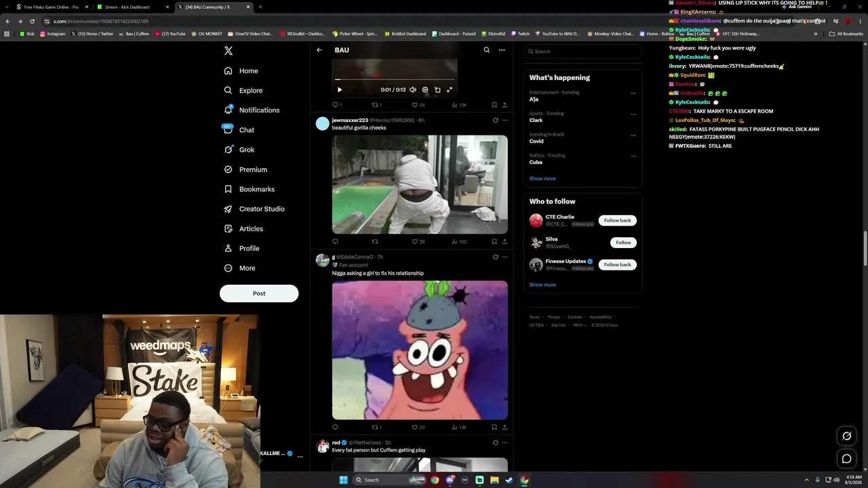Go to Profile page
This screenshot has height=488, width=868.
[242, 248]
